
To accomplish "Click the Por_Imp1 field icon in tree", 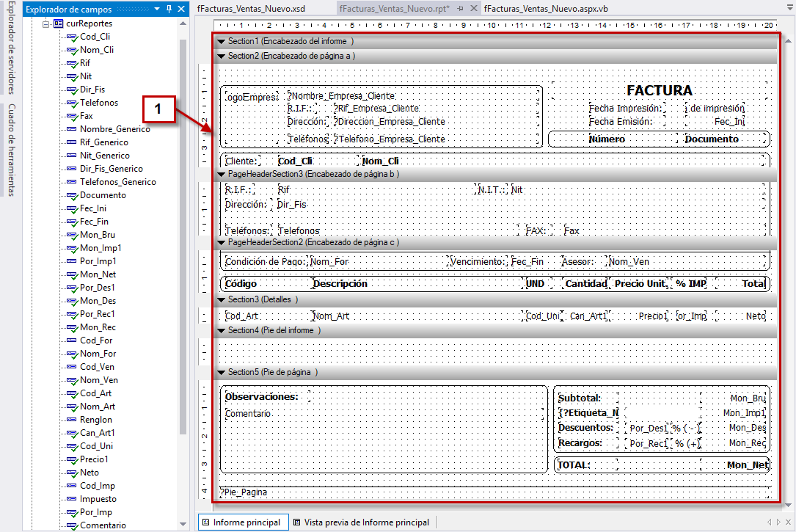I will click(71, 261).
